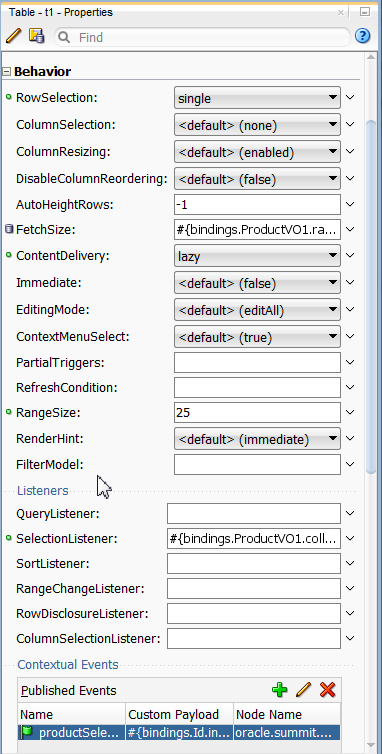382x754 pixels.
Task: Open property menu arrow for FilterModel
Action: coord(350,464)
